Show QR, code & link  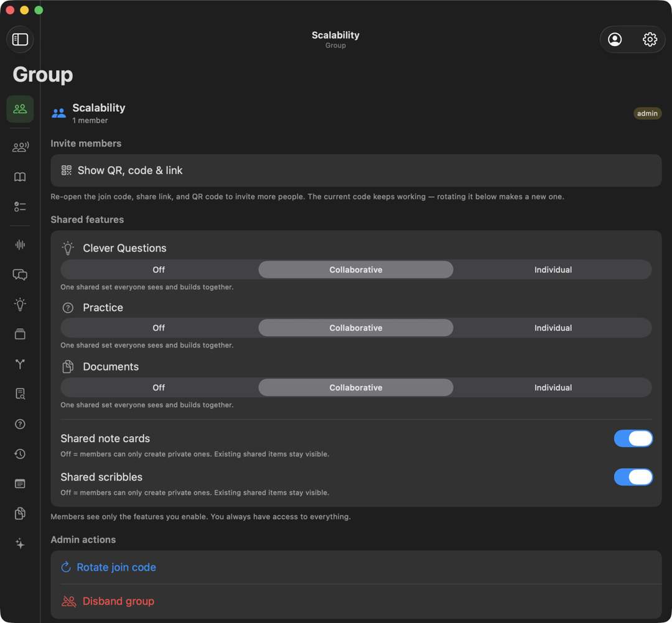click(x=356, y=170)
